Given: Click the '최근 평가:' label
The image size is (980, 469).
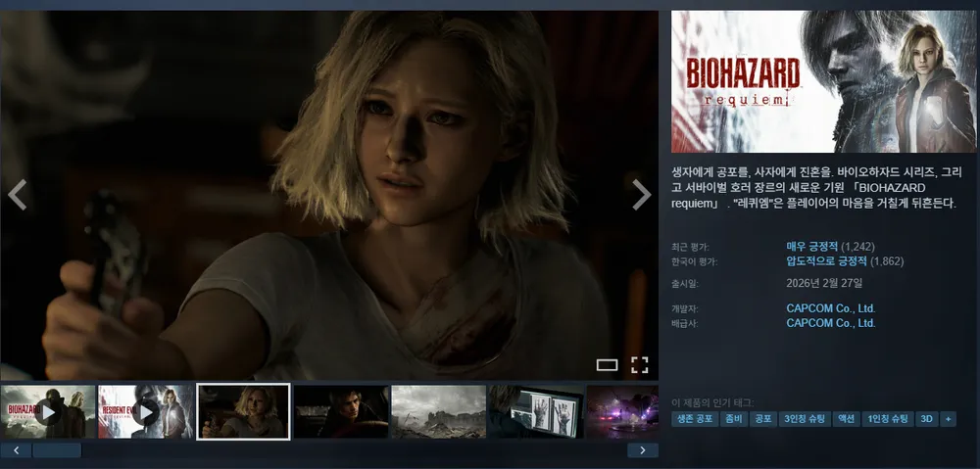Looking at the screenshot, I should pyautogui.click(x=690, y=248).
